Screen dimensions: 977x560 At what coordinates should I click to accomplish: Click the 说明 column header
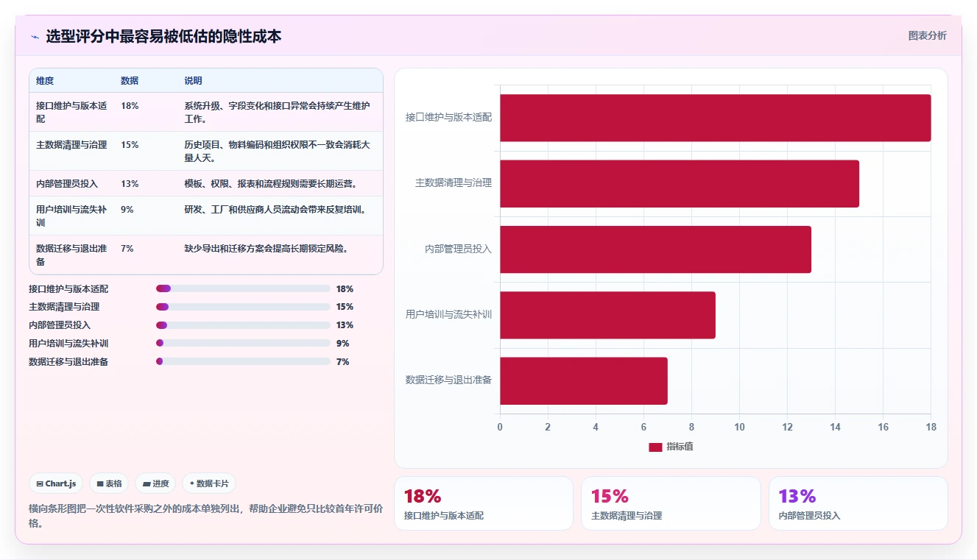coord(193,81)
